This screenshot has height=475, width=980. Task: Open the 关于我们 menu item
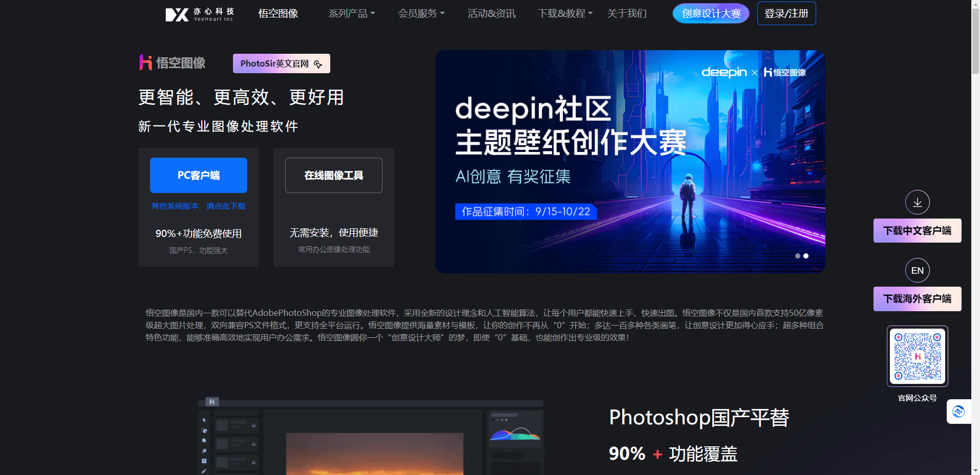pyautogui.click(x=627, y=14)
